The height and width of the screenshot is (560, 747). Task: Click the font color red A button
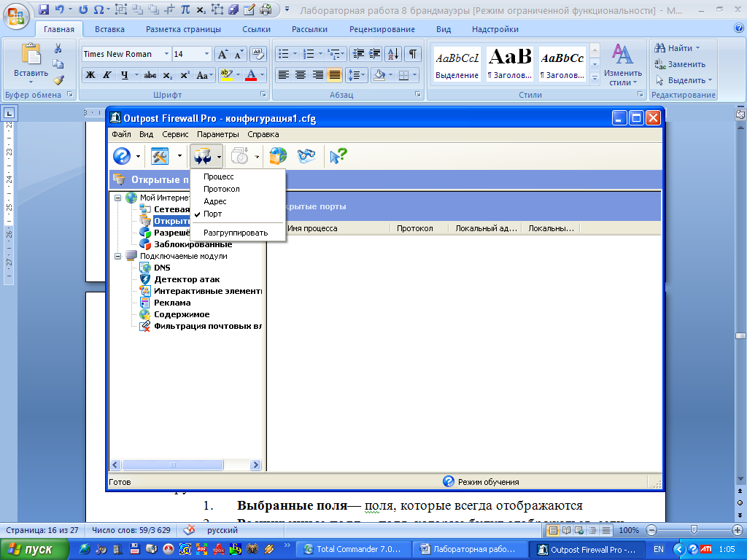251,75
